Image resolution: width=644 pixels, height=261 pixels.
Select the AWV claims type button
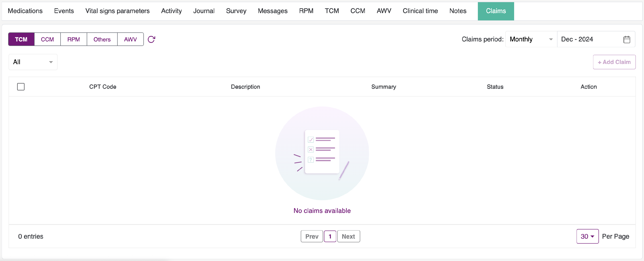(x=130, y=39)
